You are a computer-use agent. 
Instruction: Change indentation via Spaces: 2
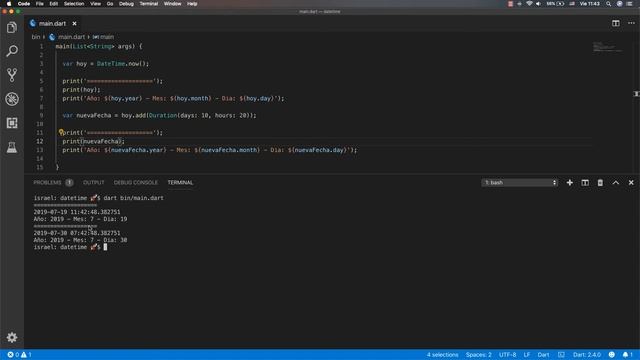[478, 355]
